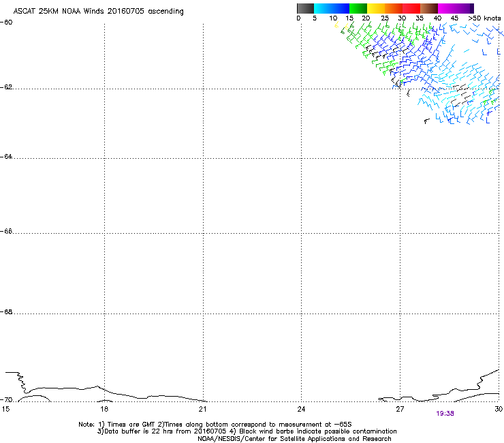Click the legend tick label '25'
504x443 pixels.
pos(385,18)
